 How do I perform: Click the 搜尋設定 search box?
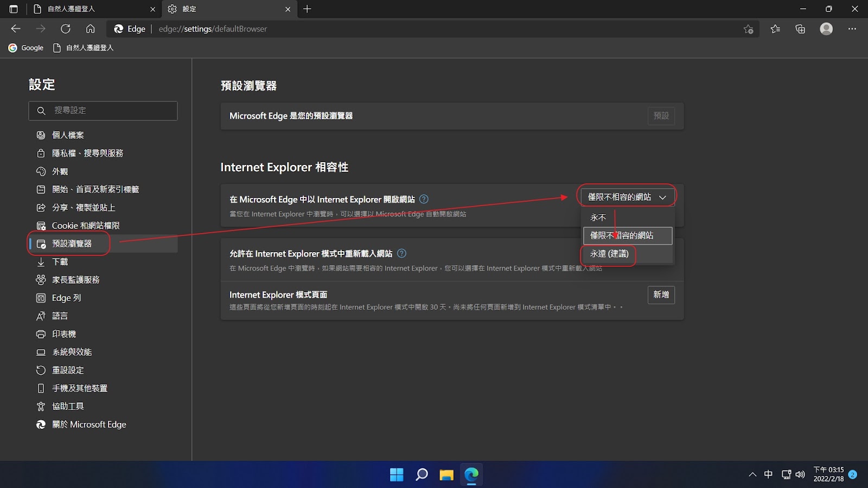(103, 111)
